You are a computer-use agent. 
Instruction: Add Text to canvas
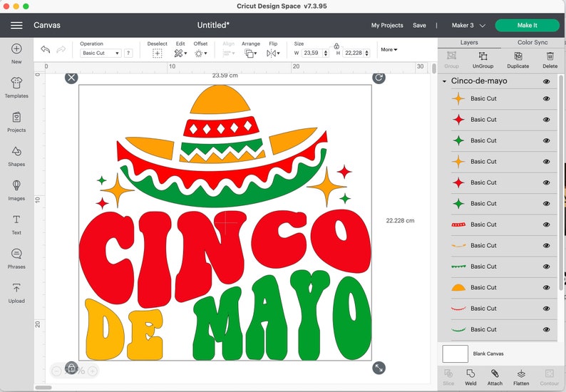coord(16,225)
